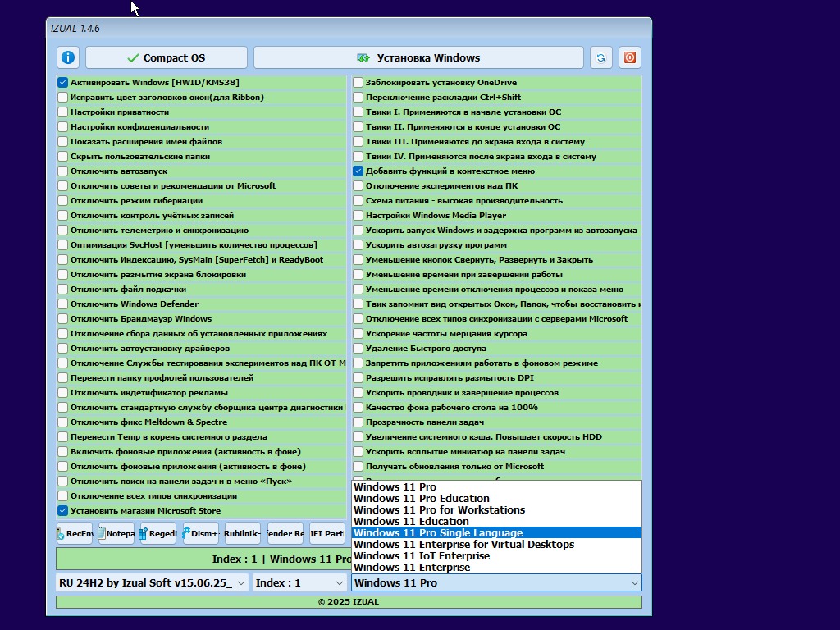Select Windows 11 IoT Enterprise option
This screenshot has width=840, height=630.
[x=496, y=556]
